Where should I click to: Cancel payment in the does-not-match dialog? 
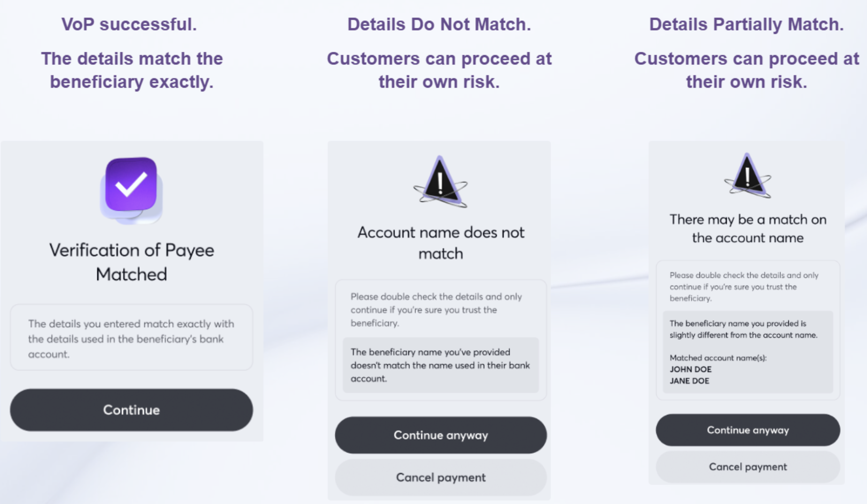coord(440,477)
